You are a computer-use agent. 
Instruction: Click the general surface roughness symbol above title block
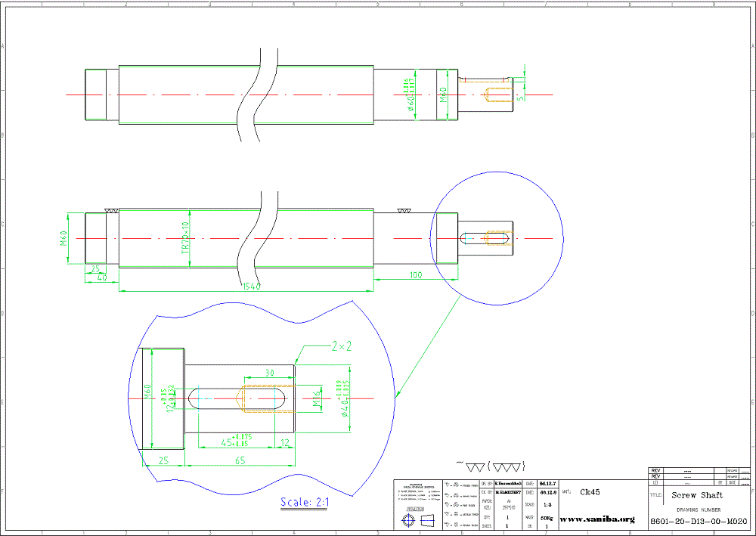tap(491, 466)
